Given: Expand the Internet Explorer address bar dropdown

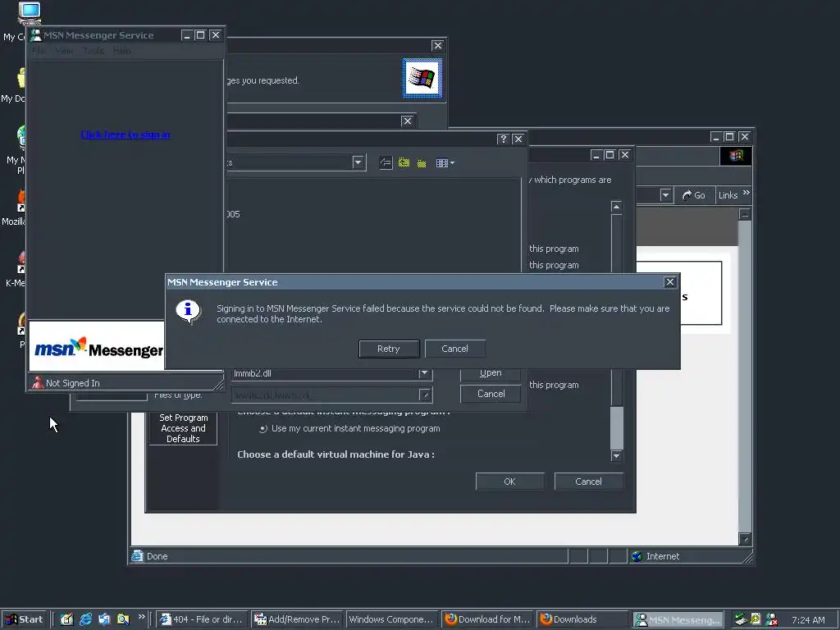Looking at the screenshot, I should [665, 195].
